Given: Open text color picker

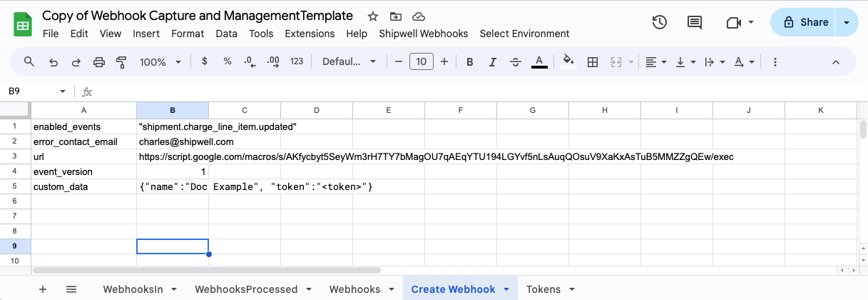Looking at the screenshot, I should 539,62.
